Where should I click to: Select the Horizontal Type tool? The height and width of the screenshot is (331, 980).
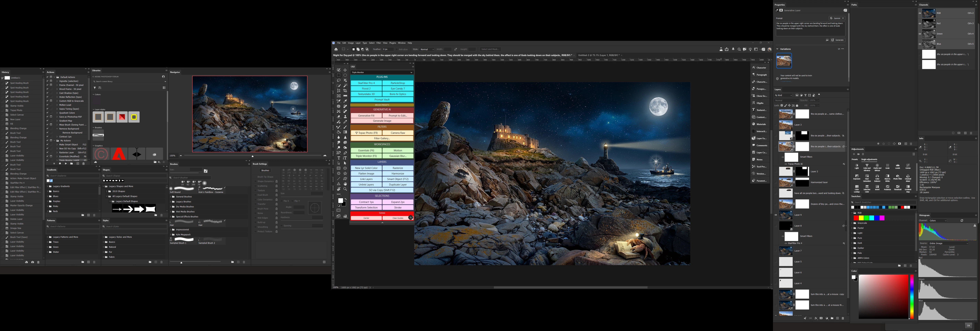pyautogui.click(x=339, y=158)
